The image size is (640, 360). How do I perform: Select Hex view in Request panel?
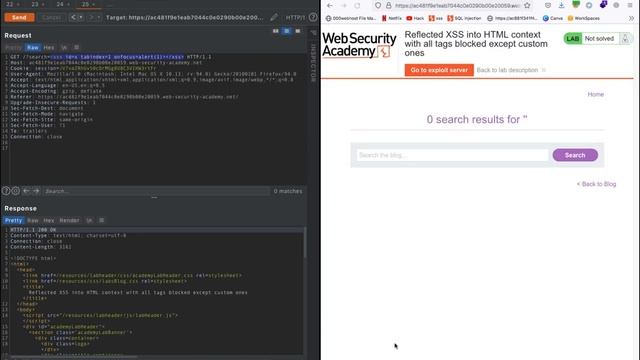49,47
